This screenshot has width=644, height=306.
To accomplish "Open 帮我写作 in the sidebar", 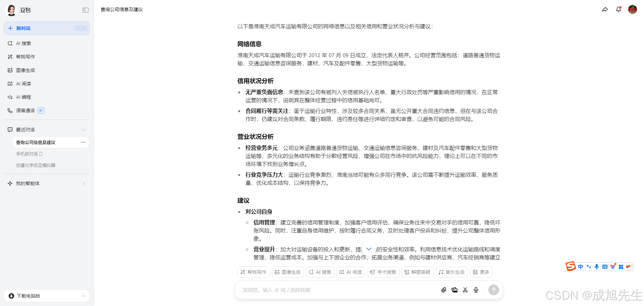I will 47,57.
